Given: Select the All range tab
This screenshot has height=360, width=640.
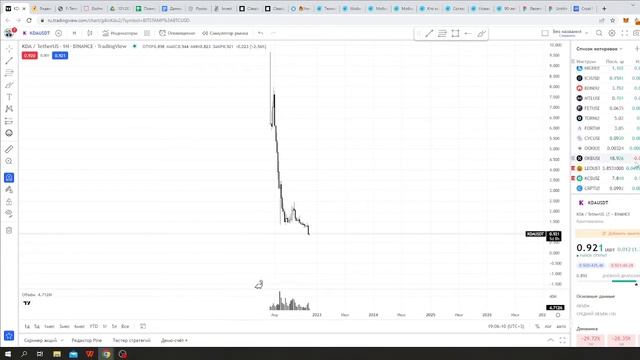Looking at the screenshot, I should [125, 327].
